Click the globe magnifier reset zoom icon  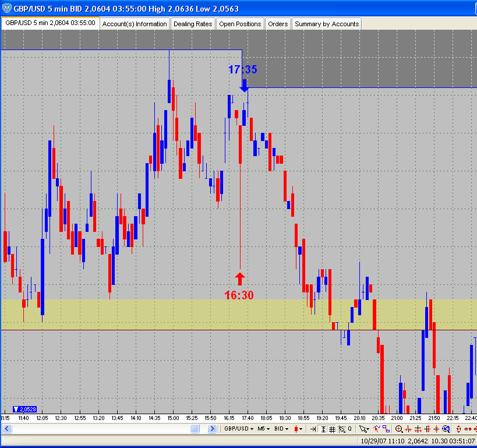click(446, 429)
